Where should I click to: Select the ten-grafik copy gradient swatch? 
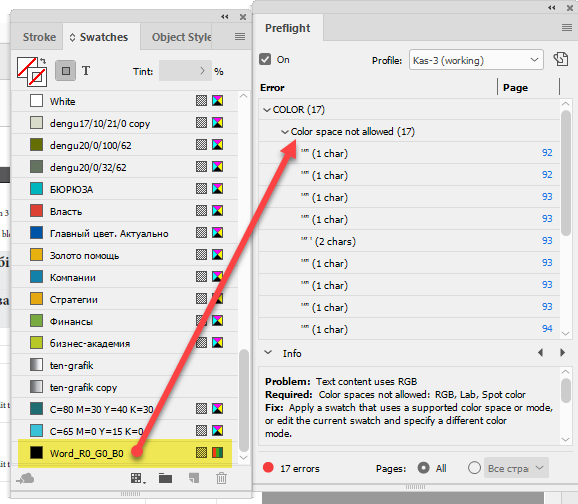125,387
